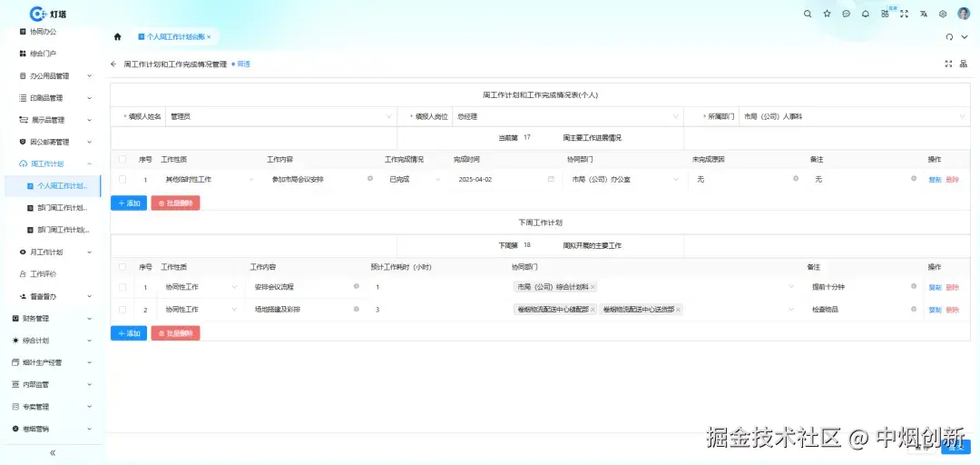Open the 其他临时性工作 work type dropdown
This screenshot has height=465, width=980.
tap(209, 179)
